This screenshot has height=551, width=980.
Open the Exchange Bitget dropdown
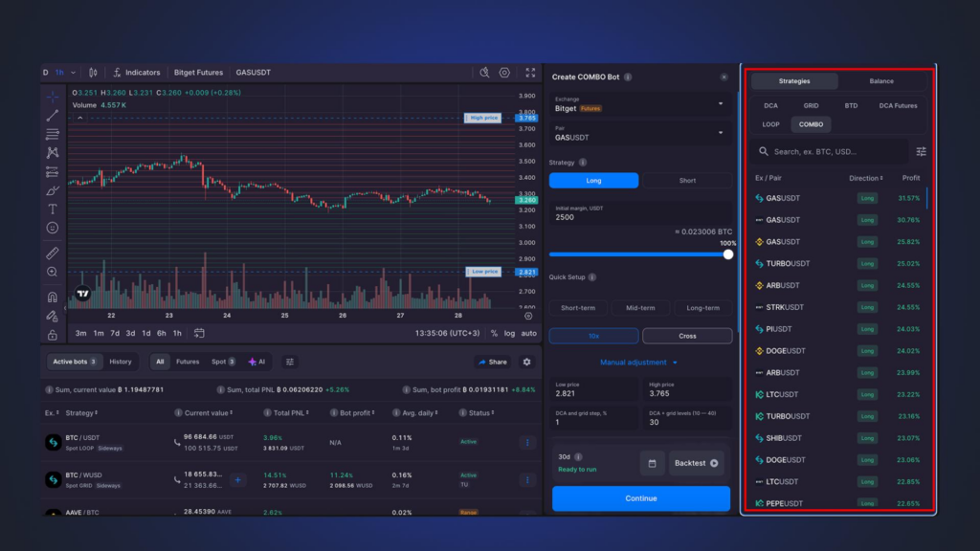tap(640, 104)
